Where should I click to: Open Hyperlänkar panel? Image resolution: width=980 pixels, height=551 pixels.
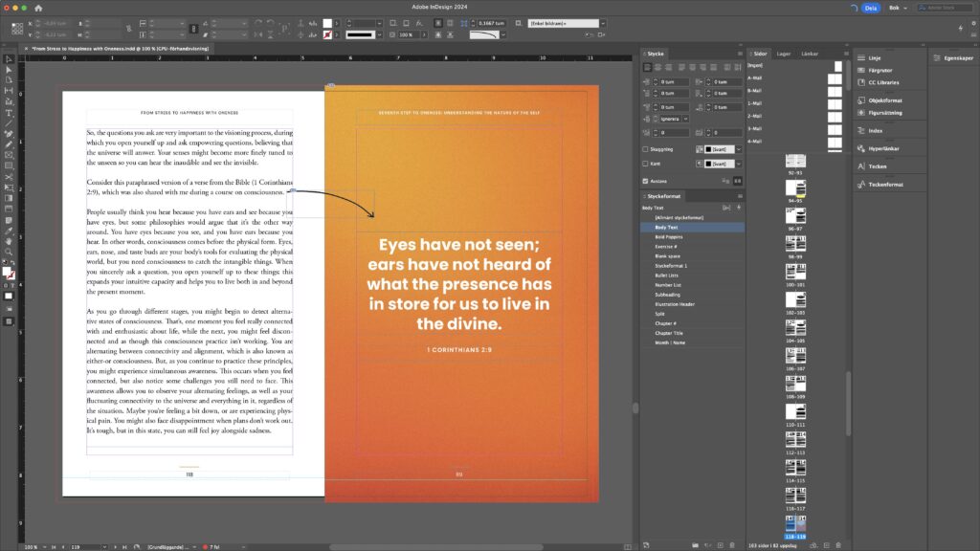pyautogui.click(x=883, y=148)
